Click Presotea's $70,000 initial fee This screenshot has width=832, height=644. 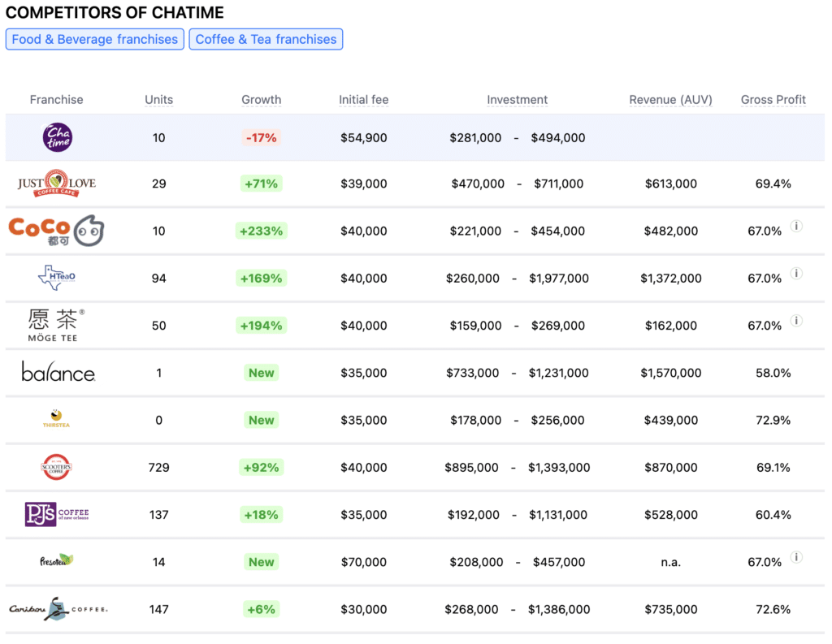(x=363, y=562)
